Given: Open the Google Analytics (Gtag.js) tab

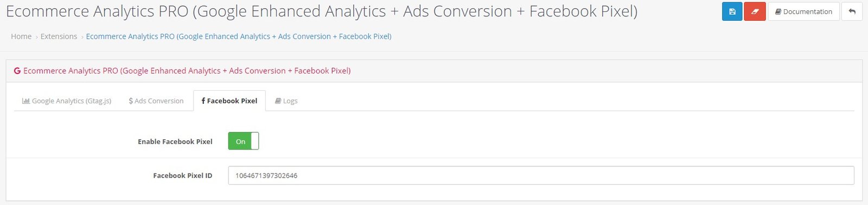Looking at the screenshot, I should click(x=67, y=101).
